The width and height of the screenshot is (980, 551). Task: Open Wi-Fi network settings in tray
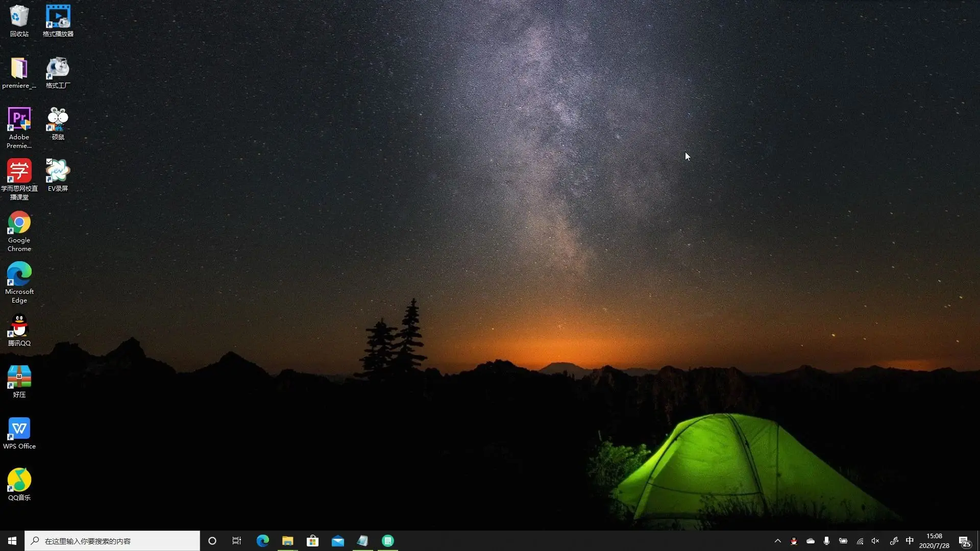[860, 541]
